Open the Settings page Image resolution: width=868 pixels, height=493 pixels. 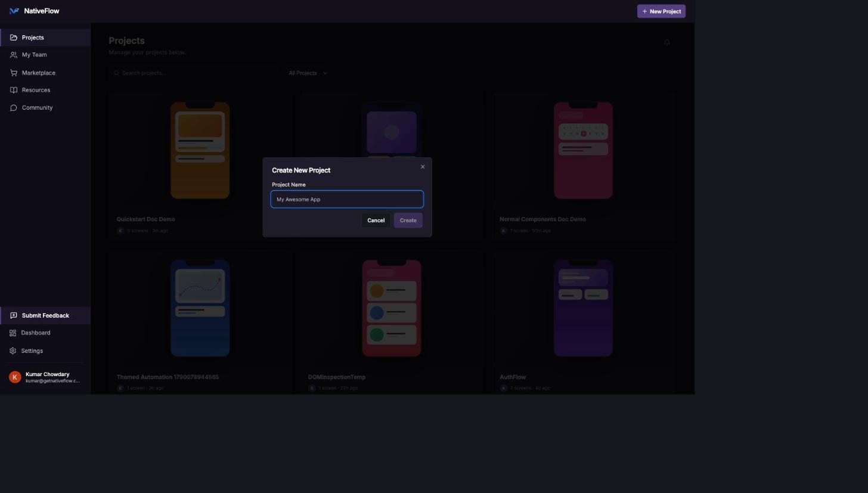(x=45, y=351)
